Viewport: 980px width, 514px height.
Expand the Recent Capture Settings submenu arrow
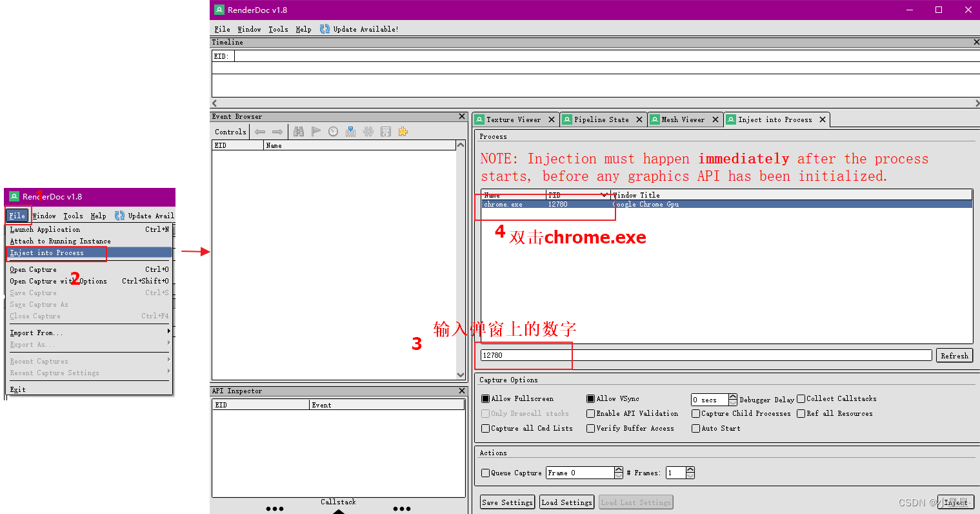coord(169,371)
